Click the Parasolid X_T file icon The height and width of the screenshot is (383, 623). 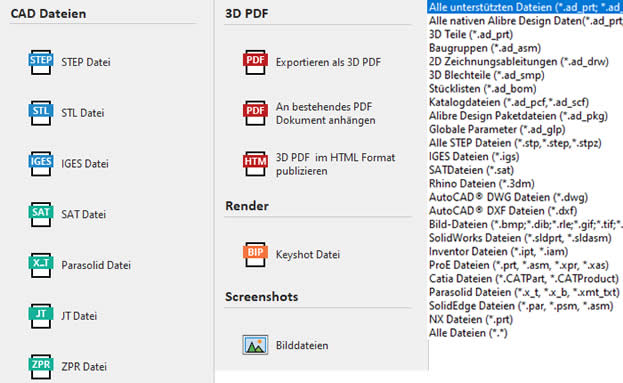pos(41,265)
